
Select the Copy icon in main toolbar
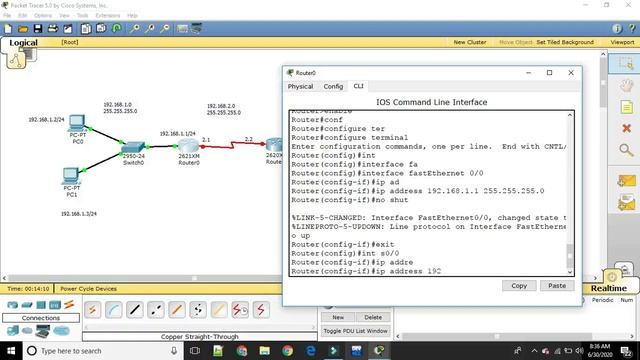pyautogui.click(x=86, y=29)
